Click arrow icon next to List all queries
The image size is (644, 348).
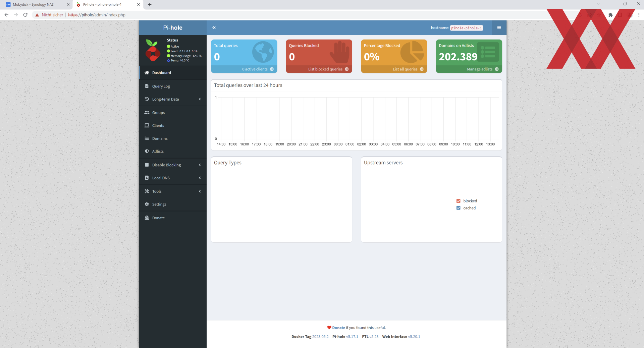(422, 69)
